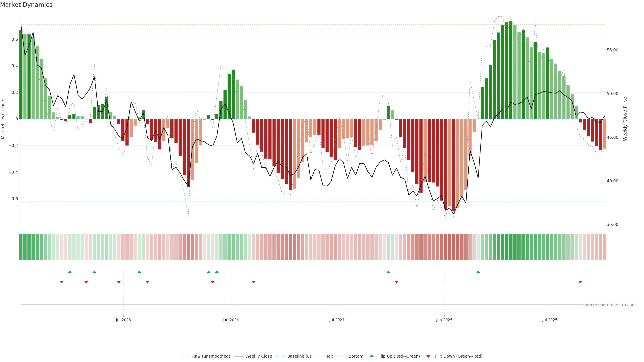Click the Market Dynamics chart title
The image size is (644, 362).
(x=26, y=5)
